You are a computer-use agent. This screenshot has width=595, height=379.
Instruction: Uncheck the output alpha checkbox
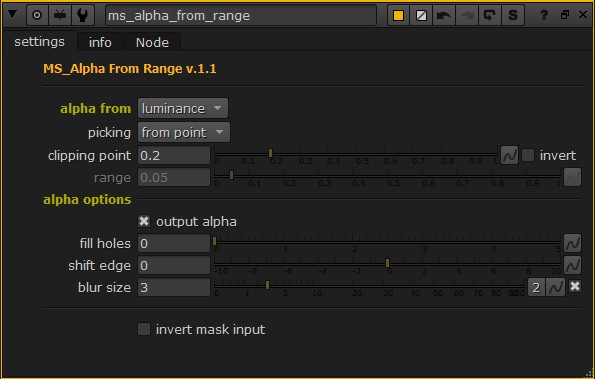144,221
